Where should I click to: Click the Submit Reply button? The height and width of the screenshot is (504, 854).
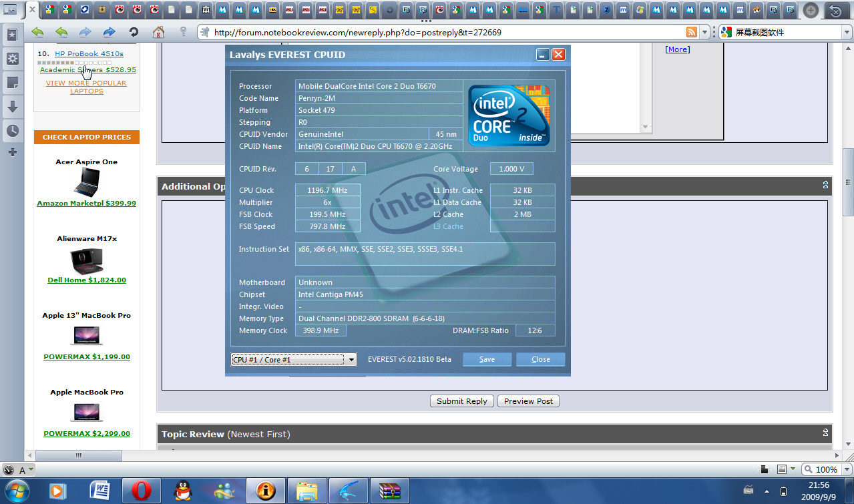[461, 401]
